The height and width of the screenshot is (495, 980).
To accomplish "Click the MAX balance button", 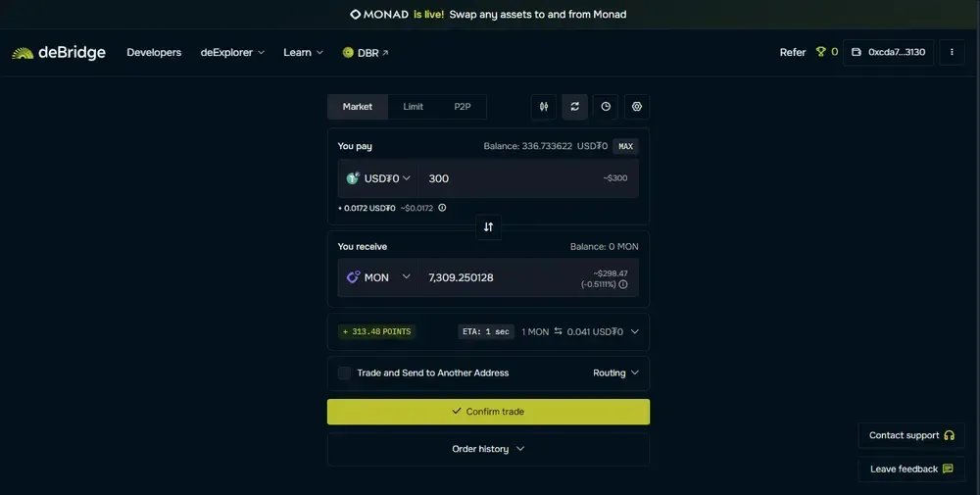I will click(x=625, y=146).
